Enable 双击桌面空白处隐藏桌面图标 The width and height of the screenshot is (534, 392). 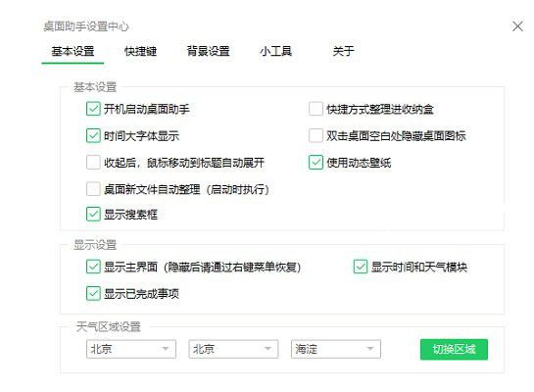click(x=316, y=135)
